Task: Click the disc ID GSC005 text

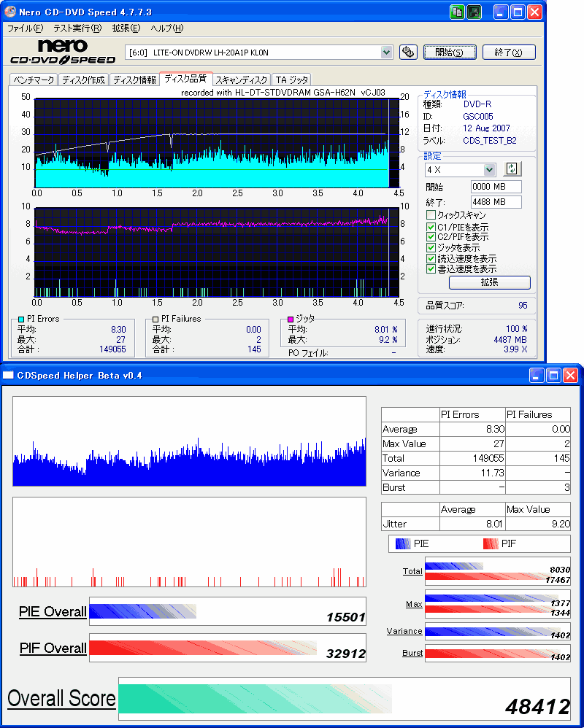Action: (478, 117)
